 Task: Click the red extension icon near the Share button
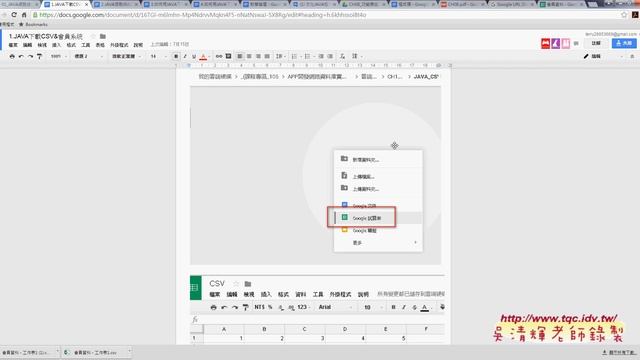(x=545, y=43)
